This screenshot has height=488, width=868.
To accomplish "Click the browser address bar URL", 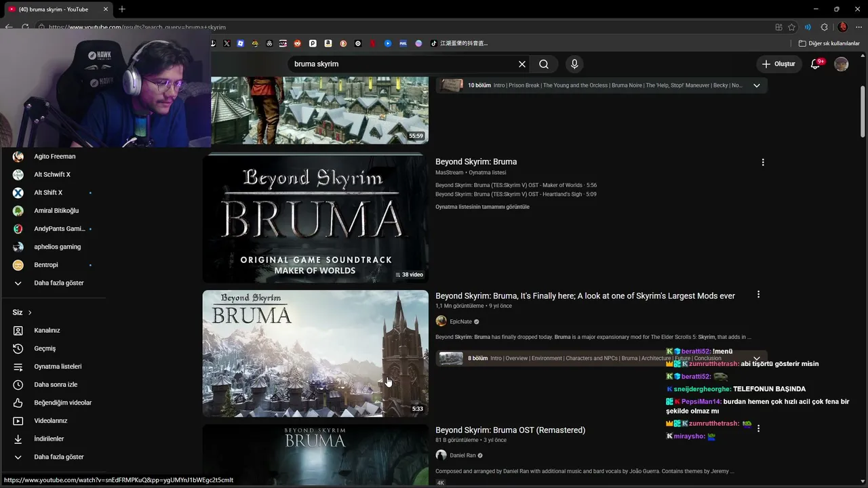I will [137, 27].
